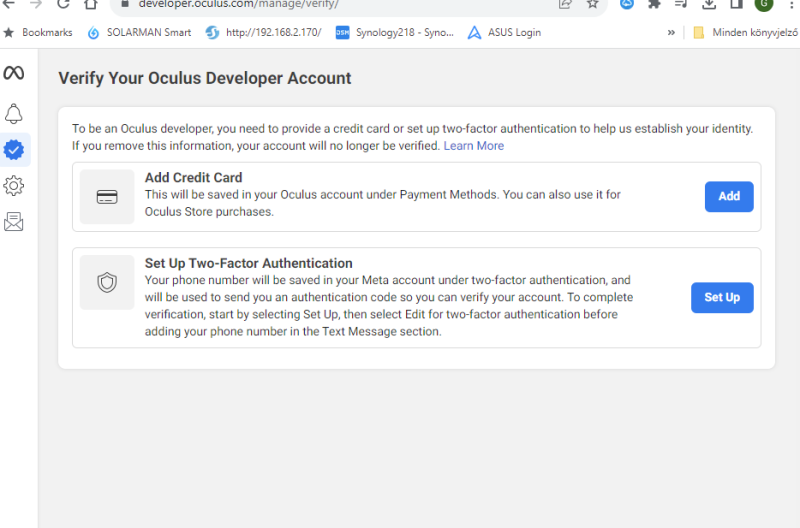Click the credit card icon tile
This screenshot has height=528, width=800.
tap(107, 197)
